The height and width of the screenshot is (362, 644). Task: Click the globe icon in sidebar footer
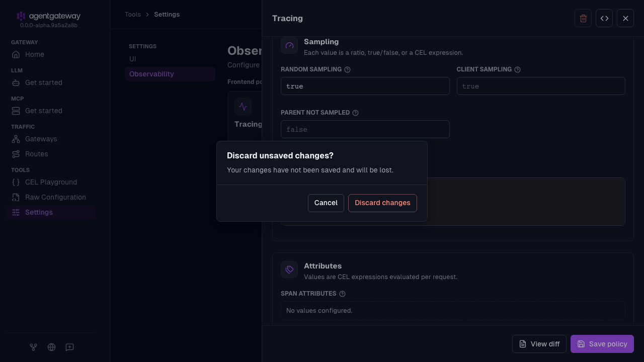pyautogui.click(x=51, y=347)
